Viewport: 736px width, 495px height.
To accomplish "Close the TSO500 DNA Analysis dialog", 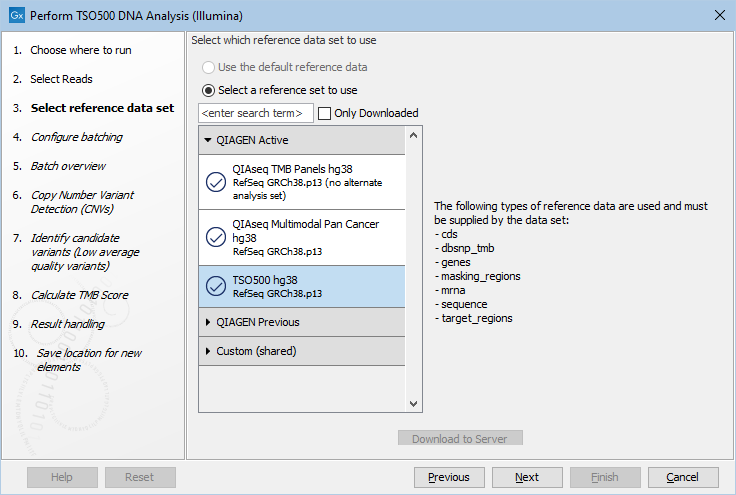I will tap(719, 16).
